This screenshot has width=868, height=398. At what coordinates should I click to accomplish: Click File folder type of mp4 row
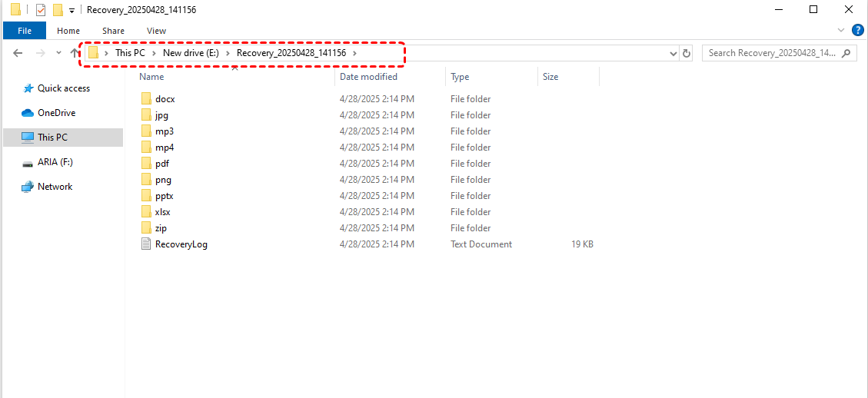pyautogui.click(x=471, y=148)
